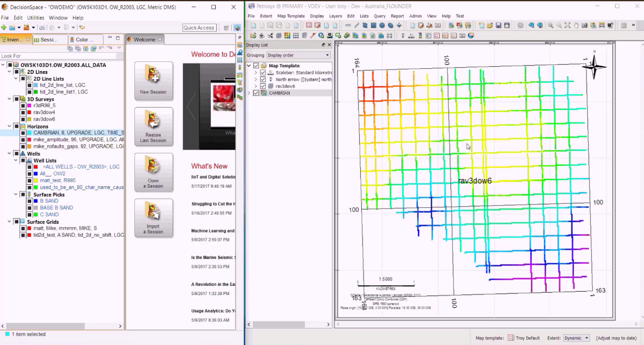Screen dimensions: 644x345
Task: Click the cross-hatched seismic pattern icon
Action: pyautogui.click(x=279, y=36)
